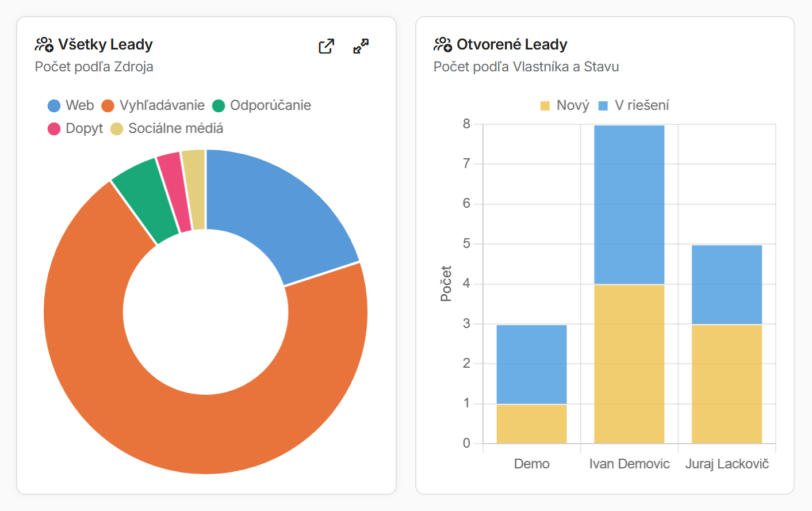Click the Demo x-axis label
This screenshot has height=511, width=812.
(532, 464)
